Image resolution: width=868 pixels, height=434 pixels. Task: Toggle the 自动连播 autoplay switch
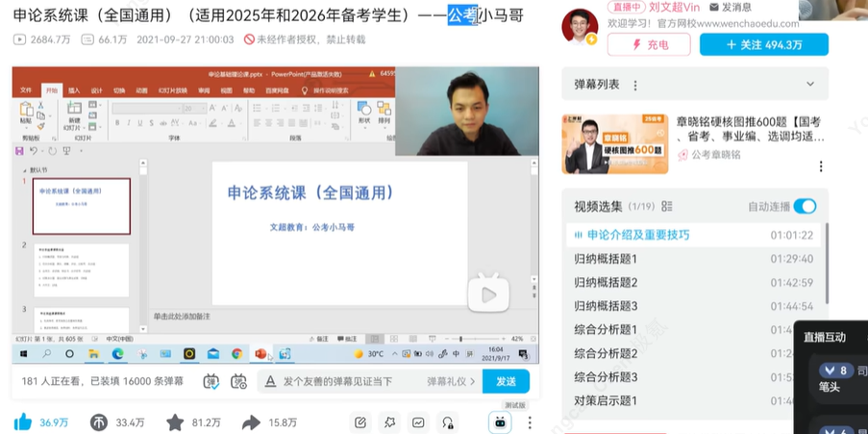(x=804, y=206)
